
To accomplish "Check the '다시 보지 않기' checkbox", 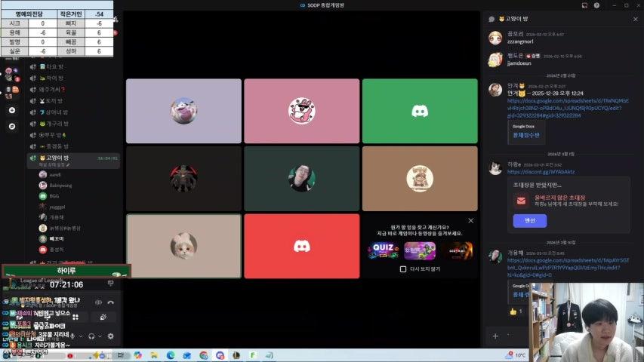I will (x=403, y=268).
